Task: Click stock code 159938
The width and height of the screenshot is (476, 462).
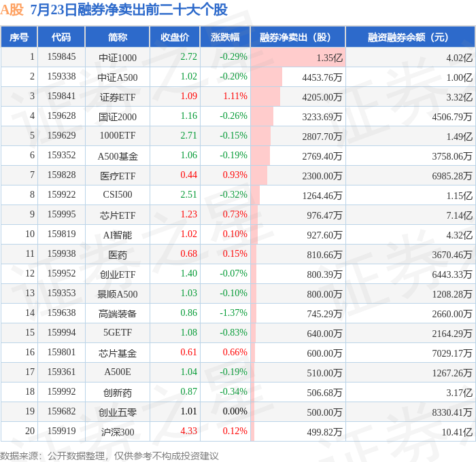Action: point(61,253)
